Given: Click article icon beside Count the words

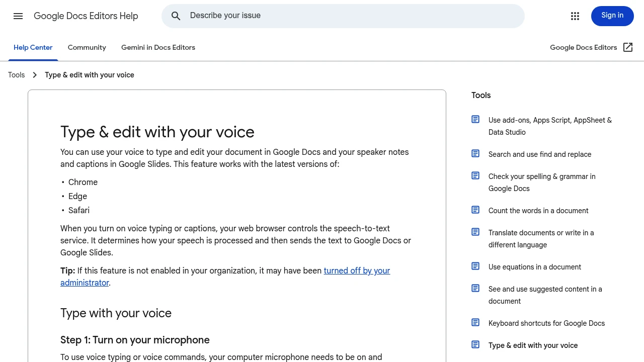Looking at the screenshot, I should coord(475,210).
